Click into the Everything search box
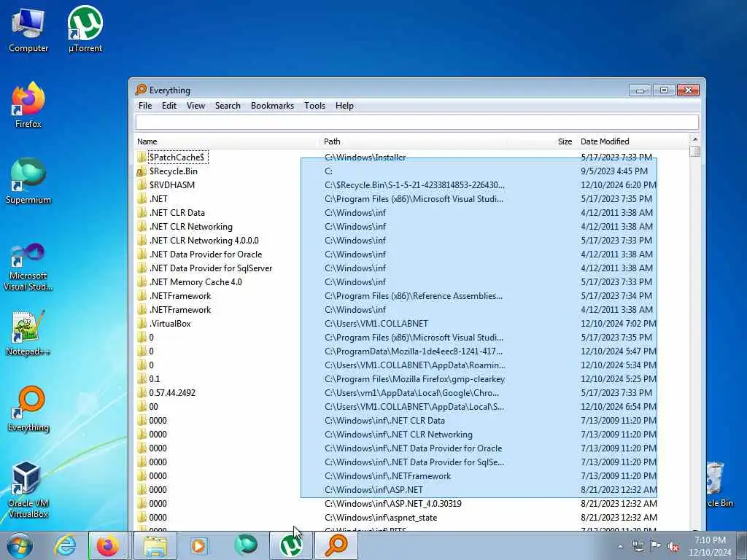This screenshot has width=747, height=560. (x=417, y=122)
